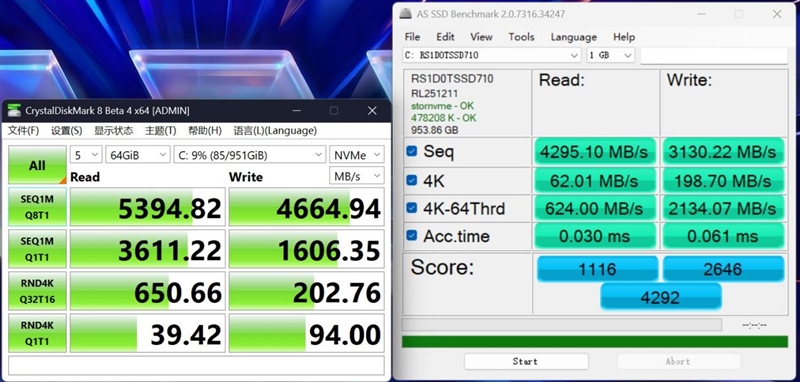This screenshot has height=382, width=800.
Task: Open the File menu in AS SSD
Action: [x=412, y=37]
